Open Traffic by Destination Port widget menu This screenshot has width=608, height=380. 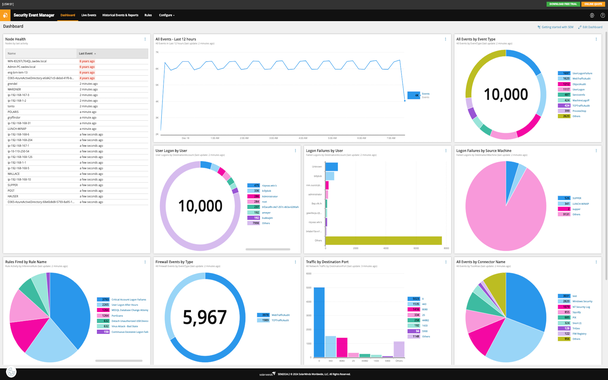click(x=446, y=262)
